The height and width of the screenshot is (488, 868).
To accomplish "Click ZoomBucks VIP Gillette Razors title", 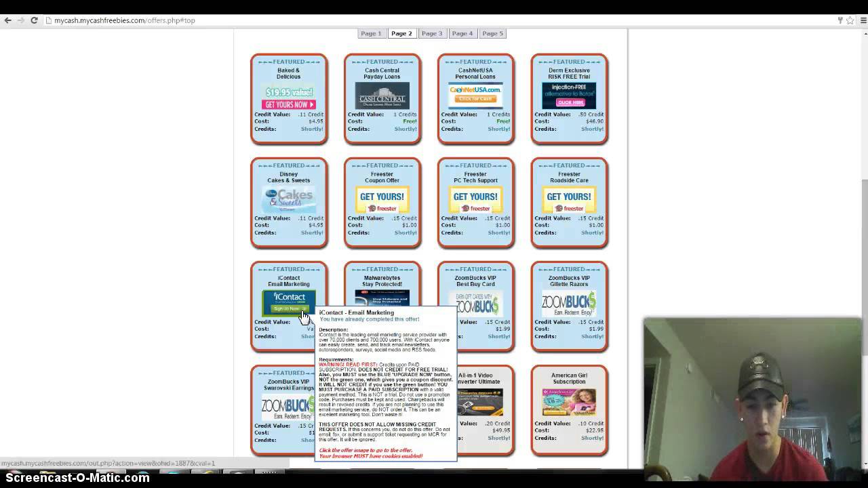I will [570, 281].
